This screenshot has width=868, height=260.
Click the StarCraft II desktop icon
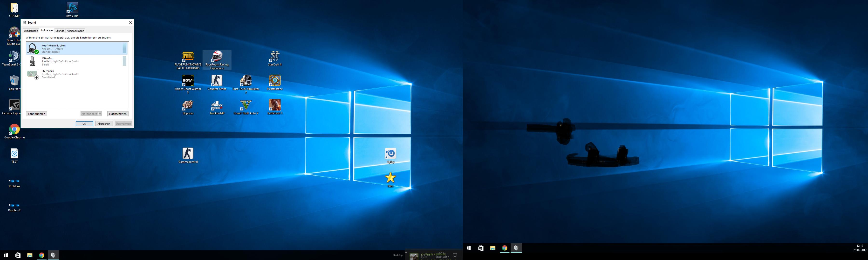click(x=275, y=57)
